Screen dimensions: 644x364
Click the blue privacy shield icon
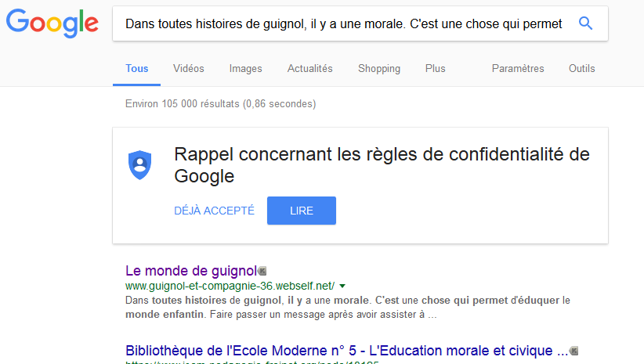[x=139, y=165]
